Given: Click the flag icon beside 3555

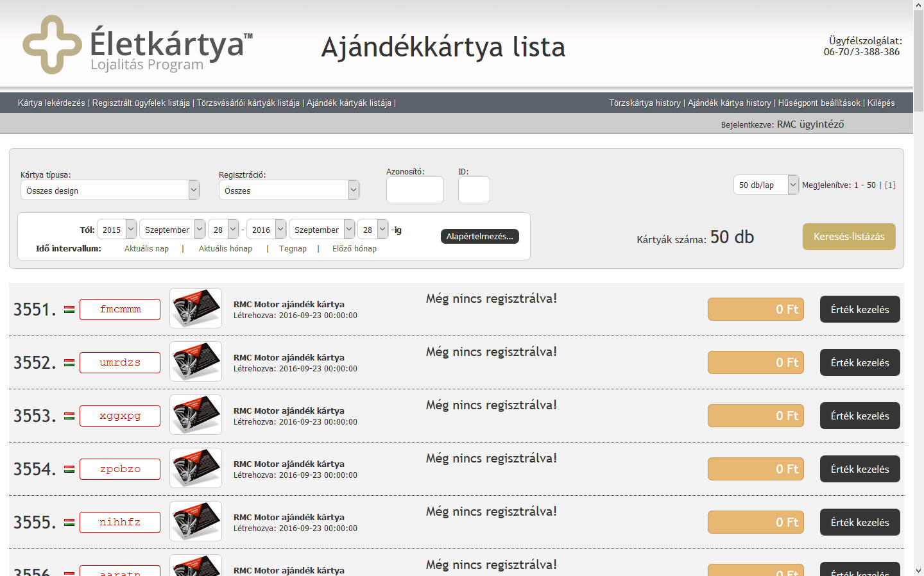Looking at the screenshot, I should point(69,523).
